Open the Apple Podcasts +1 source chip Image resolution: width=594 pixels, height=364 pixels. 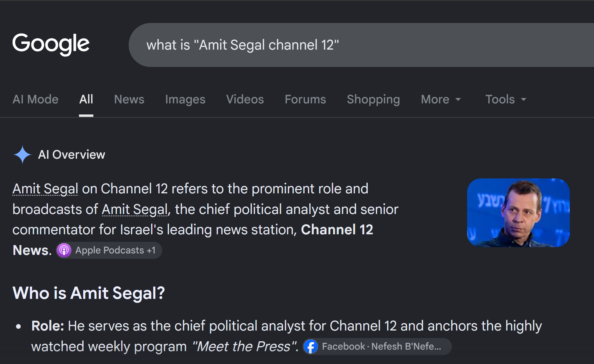pos(109,250)
